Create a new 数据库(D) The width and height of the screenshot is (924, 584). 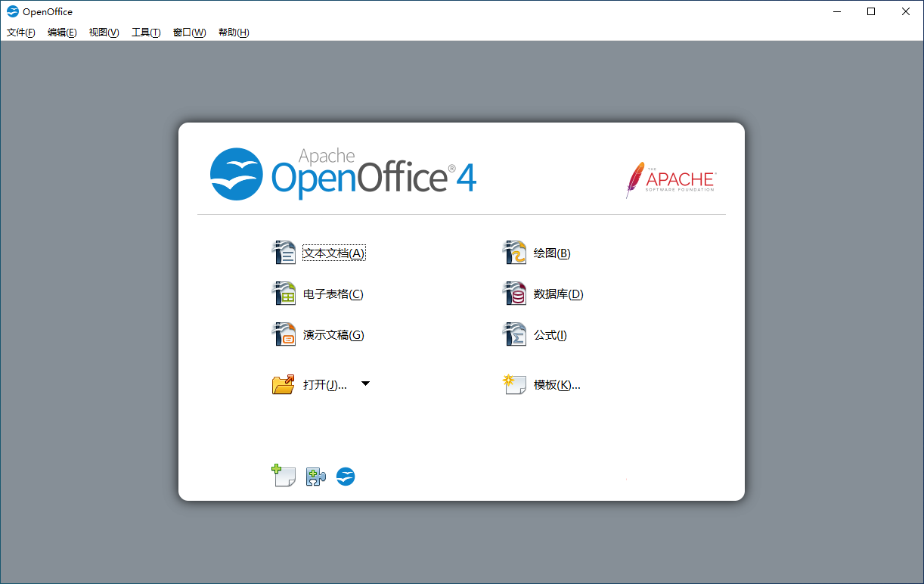pos(559,294)
